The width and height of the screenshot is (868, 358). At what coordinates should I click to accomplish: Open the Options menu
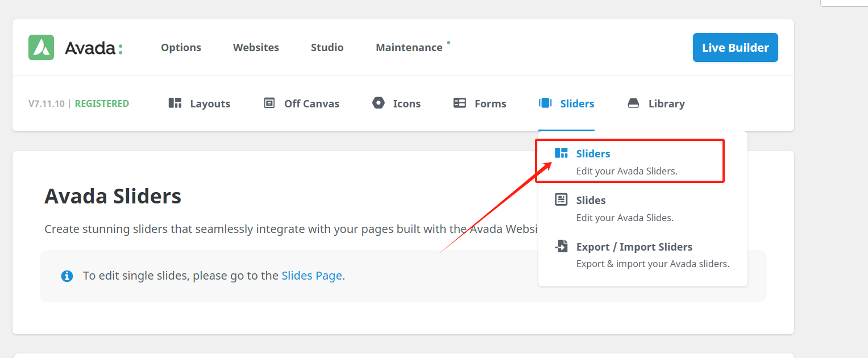[181, 48]
